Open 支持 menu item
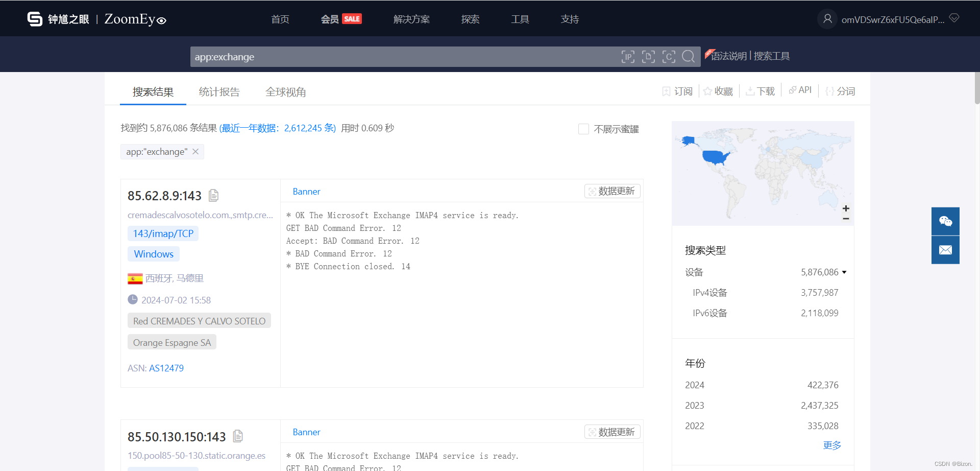980x471 pixels. [570, 19]
